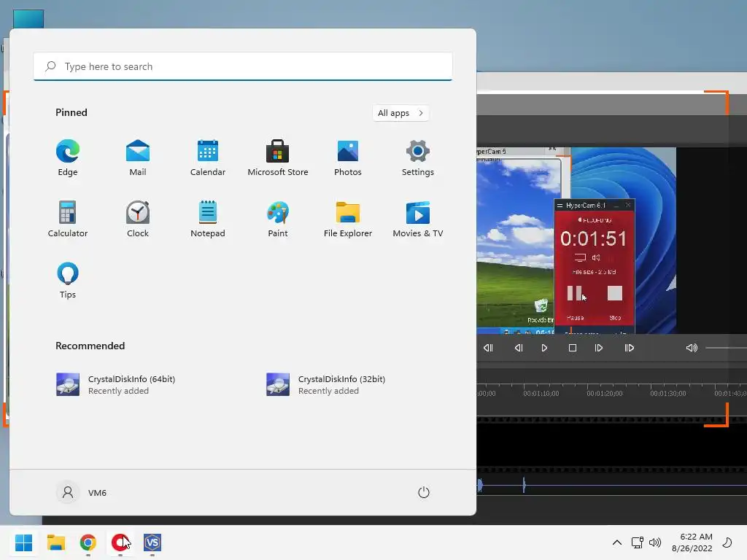This screenshot has height=560, width=747.
Task: Click the Pinned section heading
Action: point(71,112)
